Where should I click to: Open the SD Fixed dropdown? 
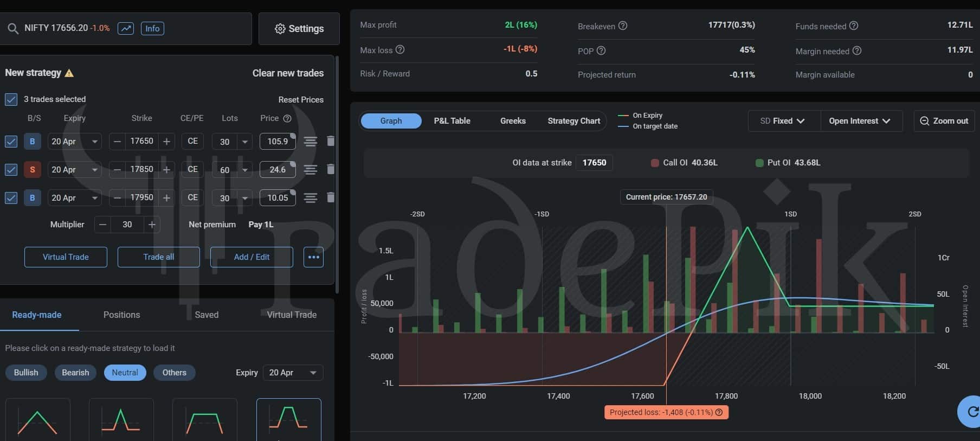(783, 121)
